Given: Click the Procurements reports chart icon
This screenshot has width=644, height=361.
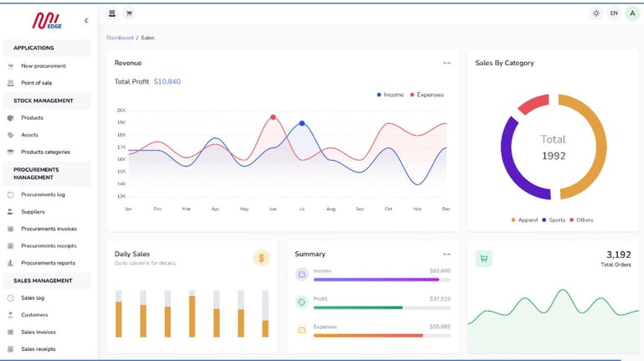Looking at the screenshot, I should pos(11,263).
